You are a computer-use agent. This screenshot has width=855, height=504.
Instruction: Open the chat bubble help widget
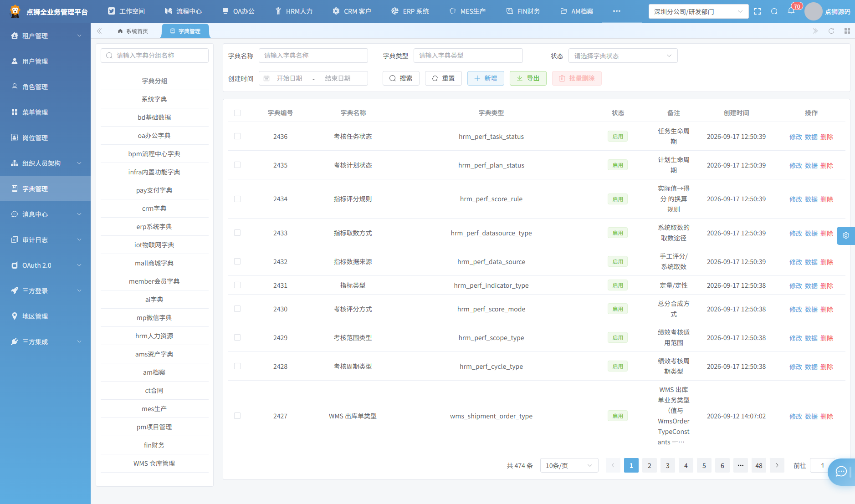pyautogui.click(x=841, y=472)
